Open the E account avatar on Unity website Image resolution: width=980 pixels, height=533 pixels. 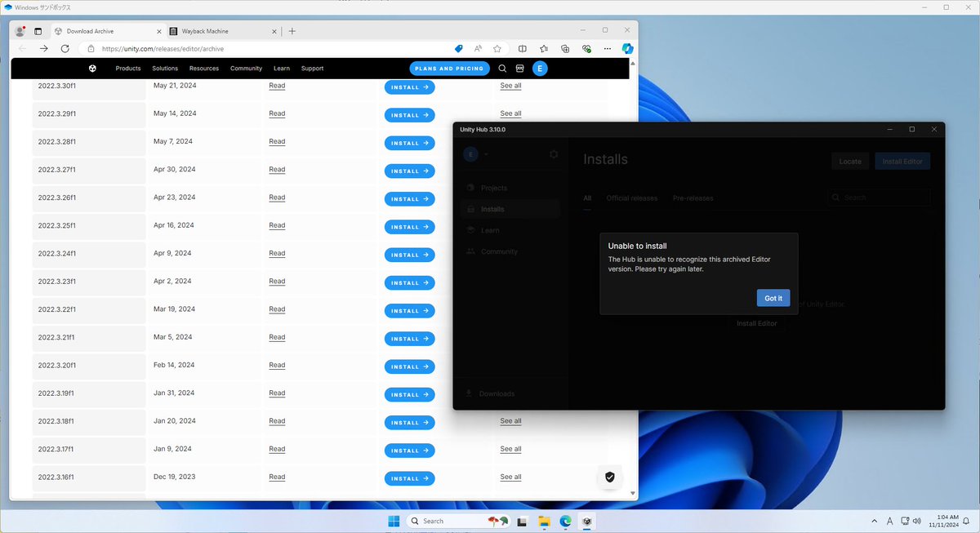coord(540,69)
